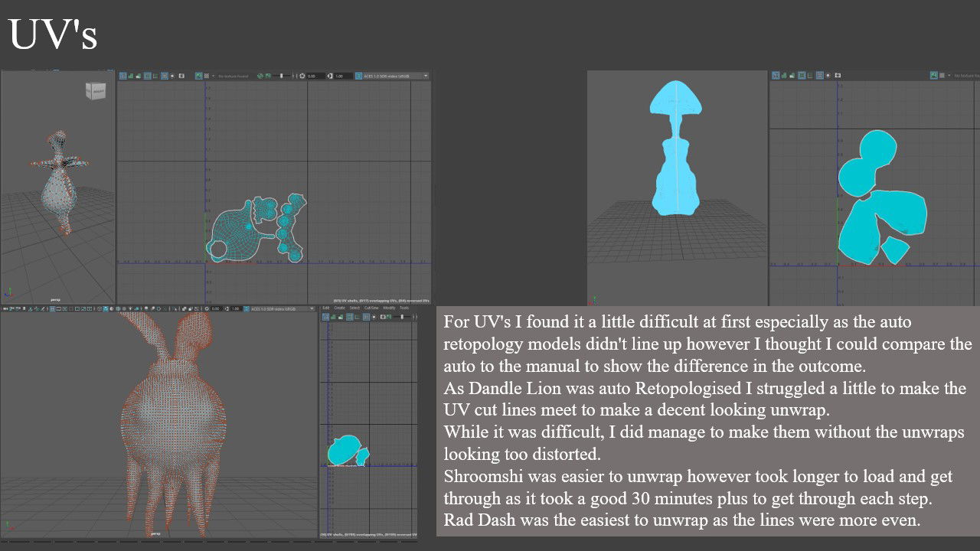Click the exposure icon in the top-left UV editor toolbar
This screenshot has width=980, height=551.
(x=302, y=76)
